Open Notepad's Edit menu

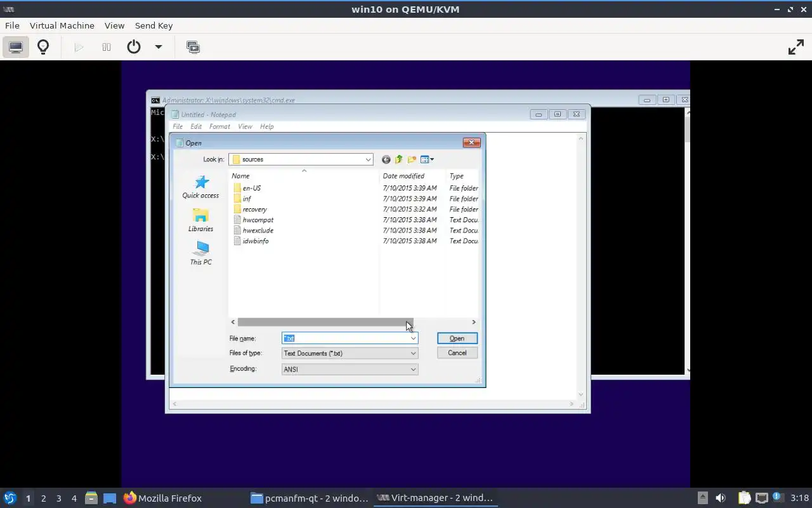click(196, 126)
